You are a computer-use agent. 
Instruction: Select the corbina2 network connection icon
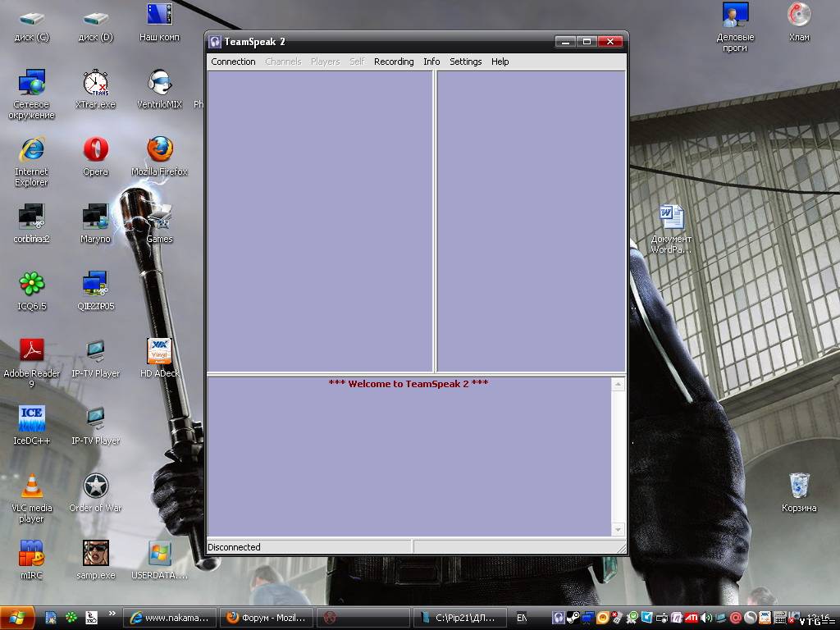point(32,224)
